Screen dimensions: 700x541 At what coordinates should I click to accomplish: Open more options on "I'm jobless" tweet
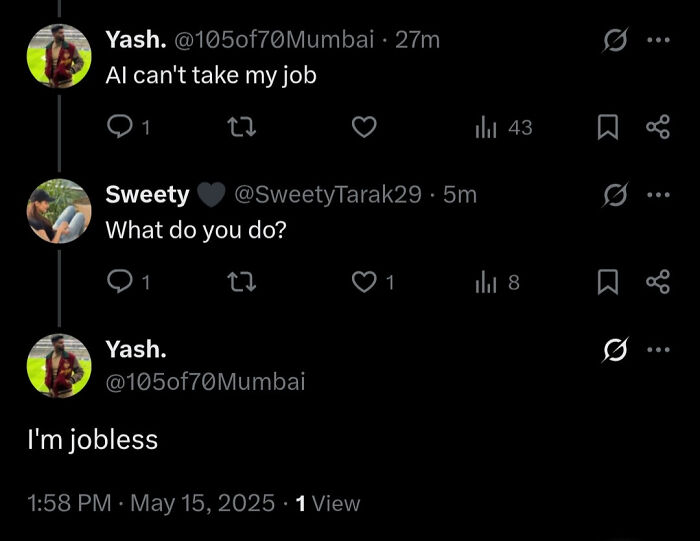coord(656,350)
